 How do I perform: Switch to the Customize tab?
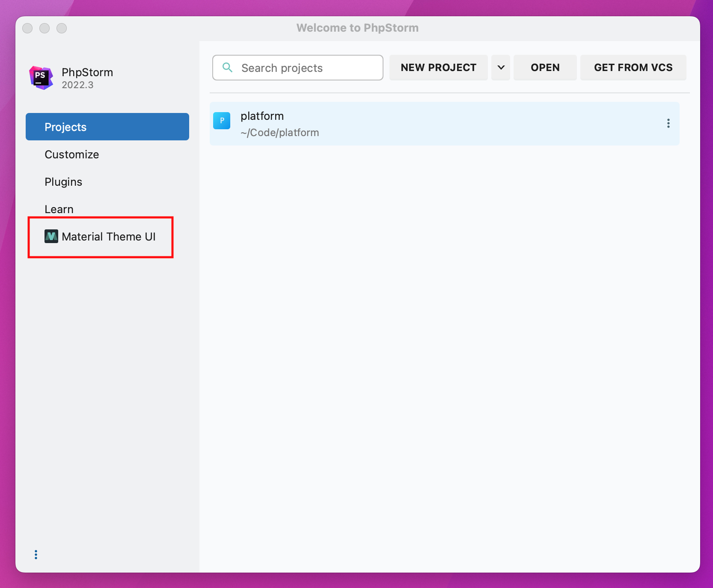(x=107, y=154)
